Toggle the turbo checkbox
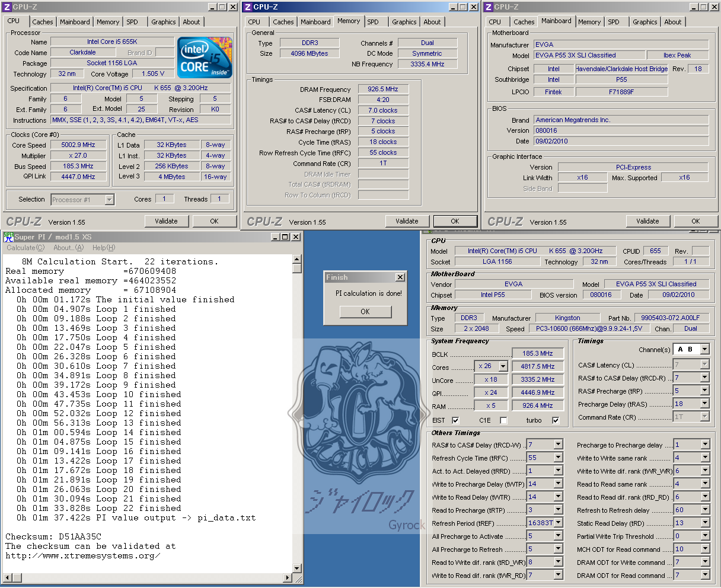Image resolution: width=721 pixels, height=588 pixels. pos(556,420)
